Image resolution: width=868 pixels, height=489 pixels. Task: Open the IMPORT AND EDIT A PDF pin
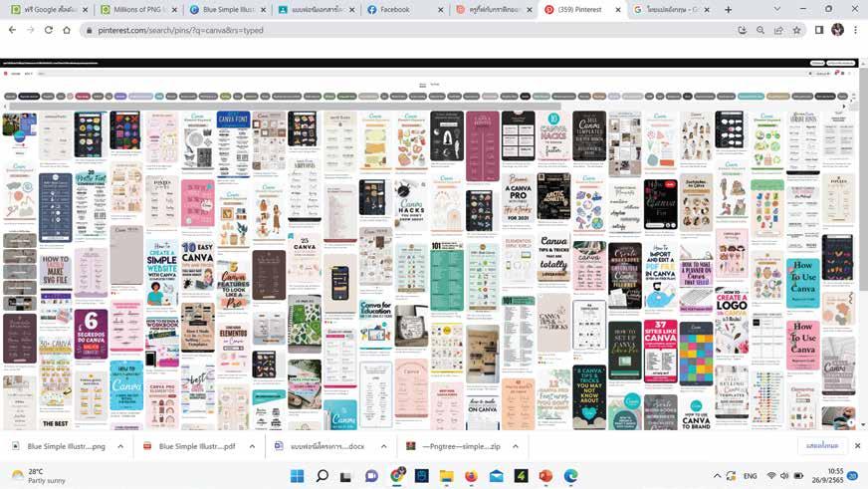(660, 275)
